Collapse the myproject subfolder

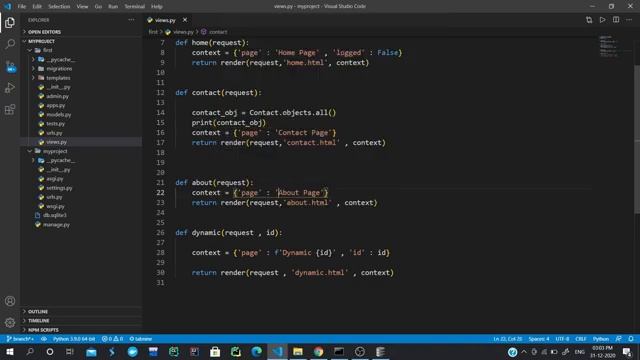[x=82, y=151]
